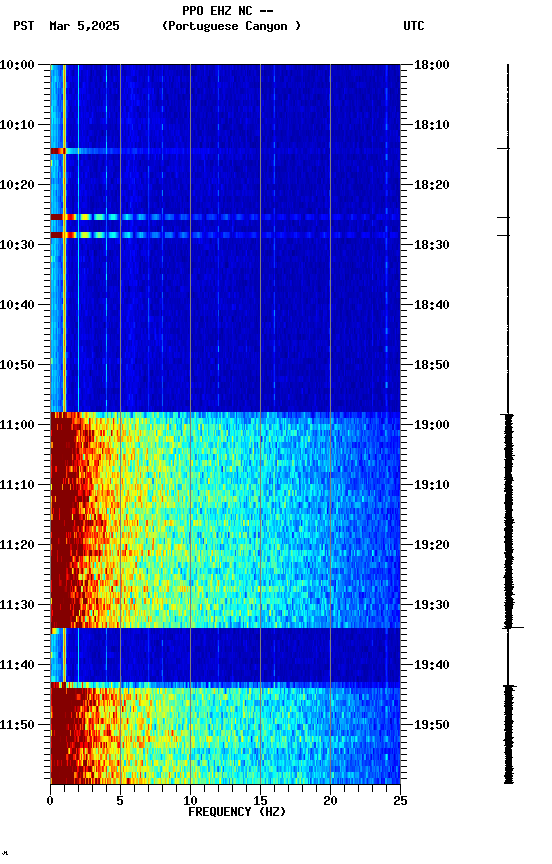Click the '10:00' PST time label
Viewport: 552px width, 864px height.
[17, 65]
